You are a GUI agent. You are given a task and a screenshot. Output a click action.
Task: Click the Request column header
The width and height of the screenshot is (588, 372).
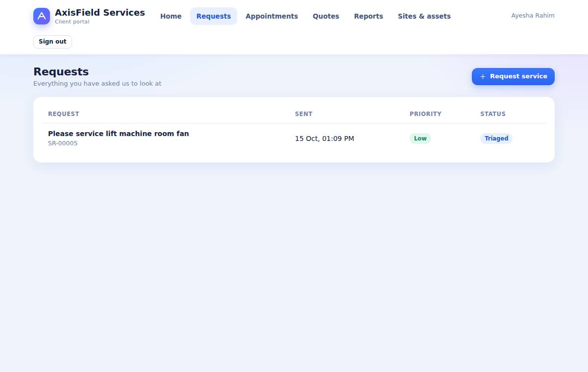click(64, 114)
